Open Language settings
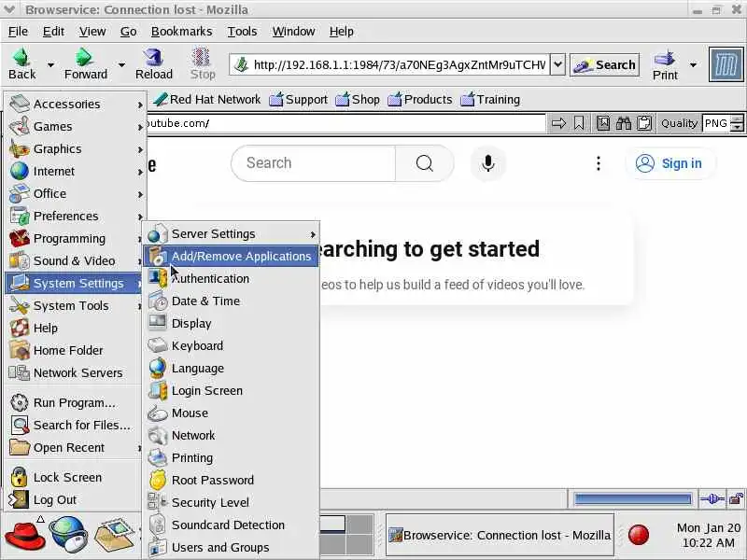Screen dimensions: 747x560 [x=231, y=368]
